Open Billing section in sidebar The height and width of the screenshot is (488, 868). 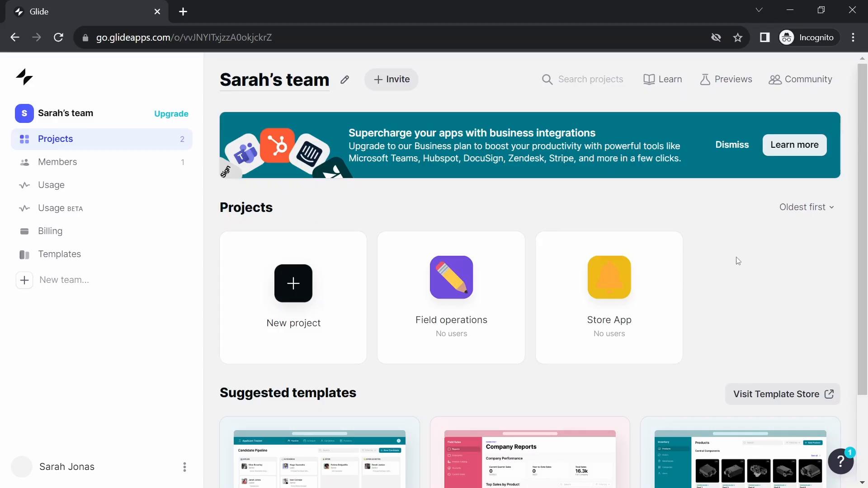point(50,231)
